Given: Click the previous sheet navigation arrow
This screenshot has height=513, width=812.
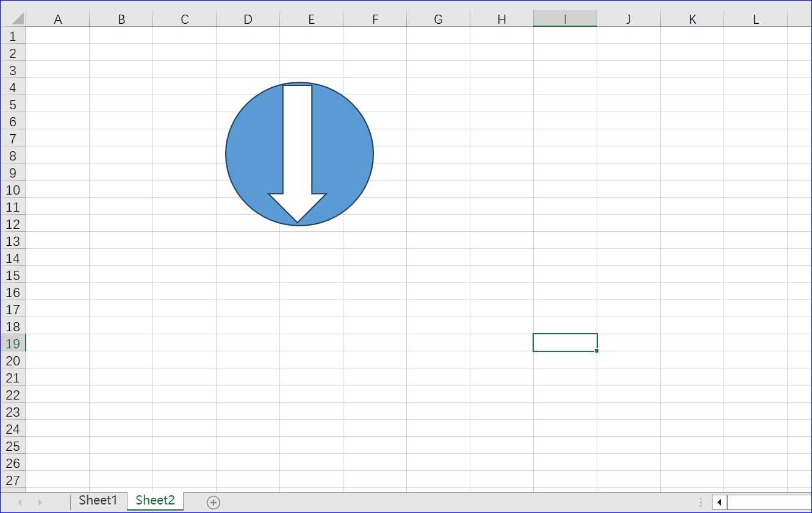Looking at the screenshot, I should coord(20,502).
